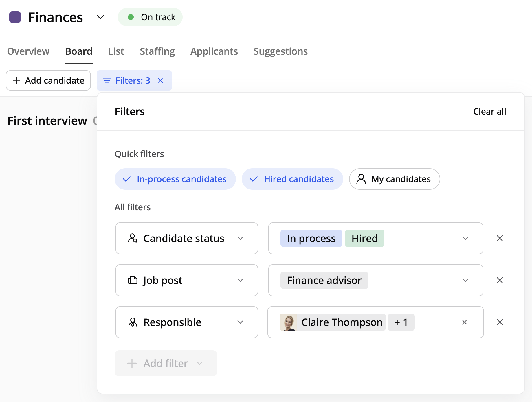Enable My candidates quick filter

click(x=394, y=179)
